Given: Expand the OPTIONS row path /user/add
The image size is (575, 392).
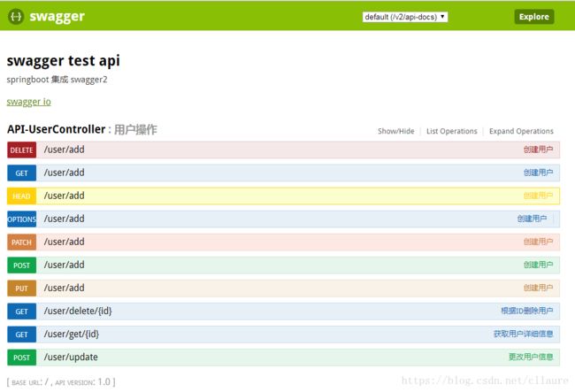Looking at the screenshot, I should [x=65, y=219].
